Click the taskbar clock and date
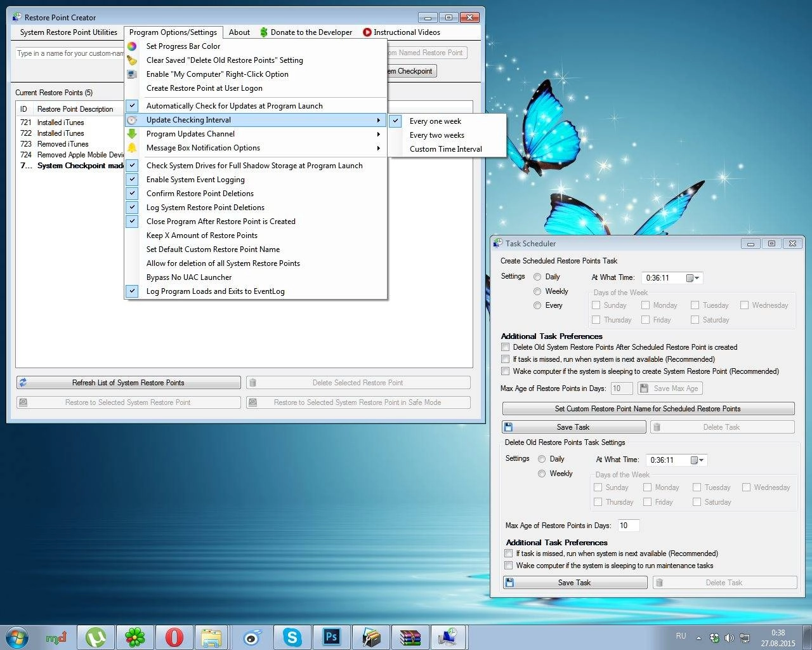 (778, 638)
